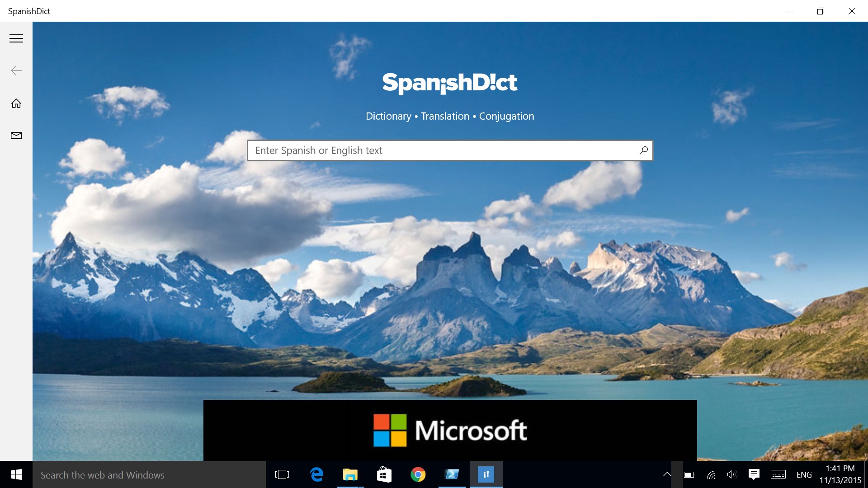
Task: Click the back arrow in sidebar
Action: [x=16, y=70]
